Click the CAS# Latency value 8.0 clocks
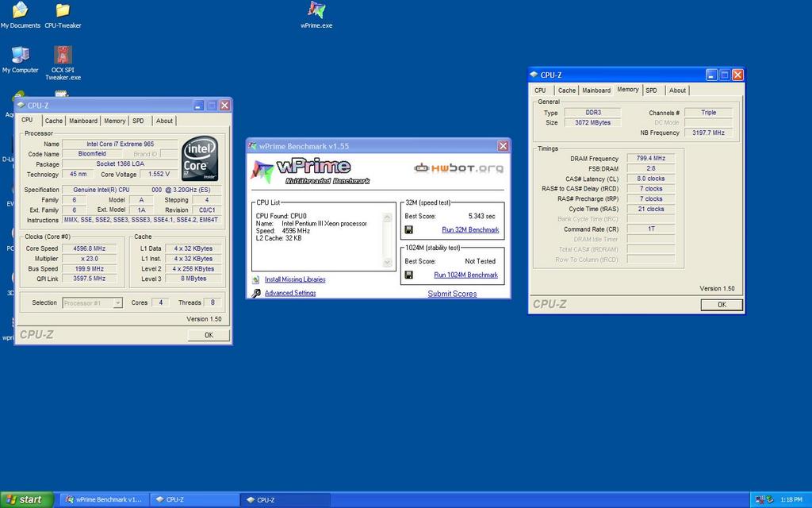 click(x=651, y=179)
